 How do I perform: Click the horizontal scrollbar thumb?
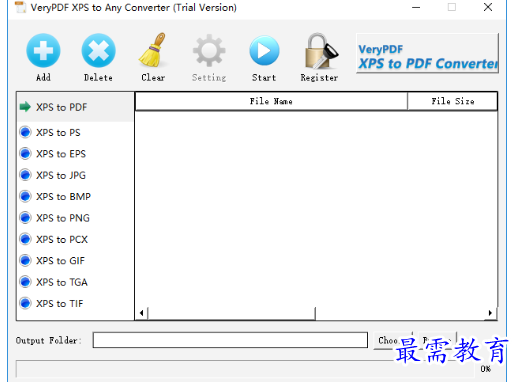(x=231, y=313)
